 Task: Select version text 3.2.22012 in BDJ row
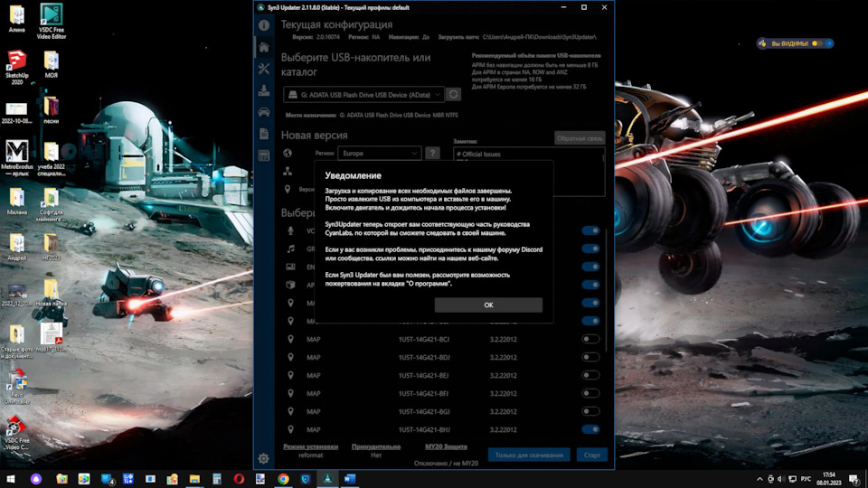504,358
